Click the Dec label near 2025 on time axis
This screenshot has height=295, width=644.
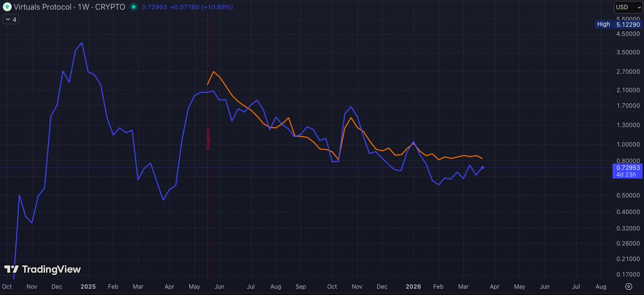pyautogui.click(x=58, y=287)
